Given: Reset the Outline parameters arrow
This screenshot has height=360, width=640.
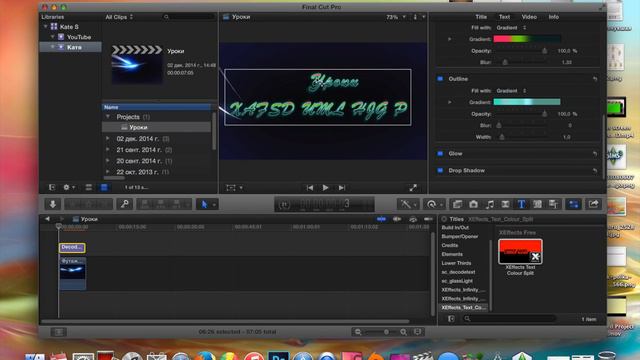Looking at the screenshot, I should [595, 79].
